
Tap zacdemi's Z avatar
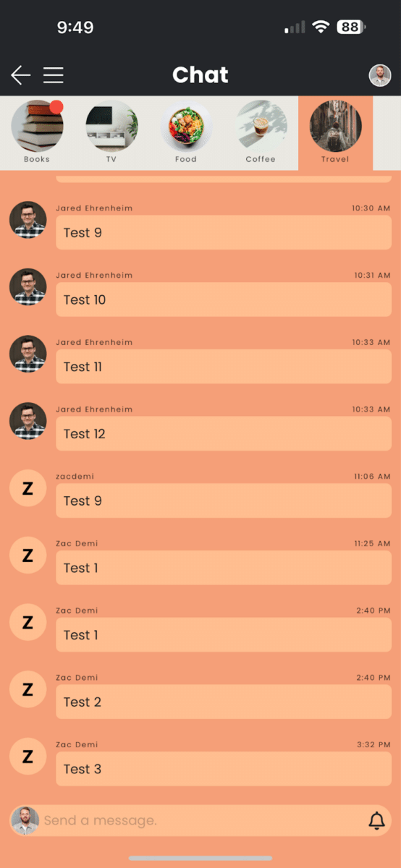pyautogui.click(x=28, y=488)
